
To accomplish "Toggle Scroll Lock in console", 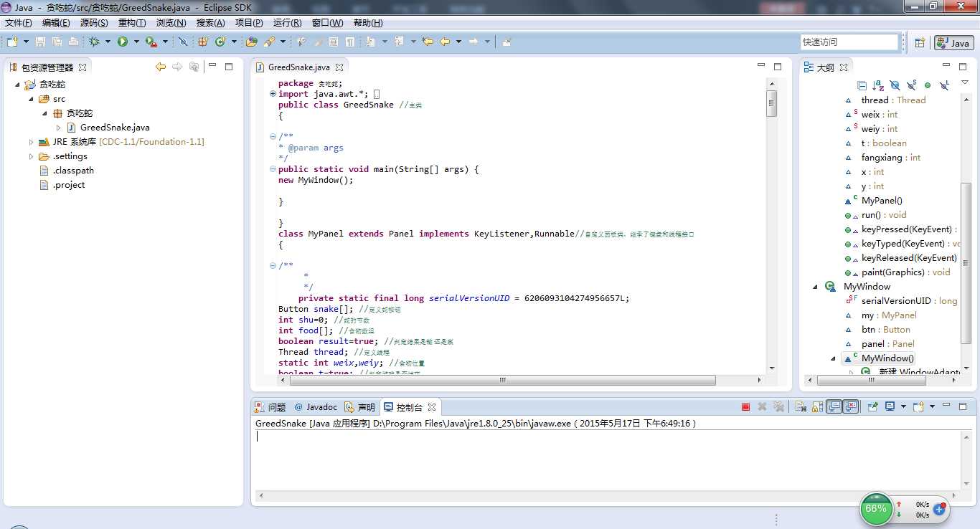I will point(816,406).
